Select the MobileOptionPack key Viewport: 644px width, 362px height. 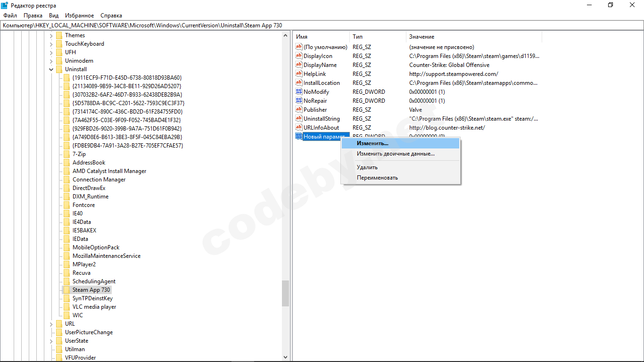pyautogui.click(x=96, y=247)
